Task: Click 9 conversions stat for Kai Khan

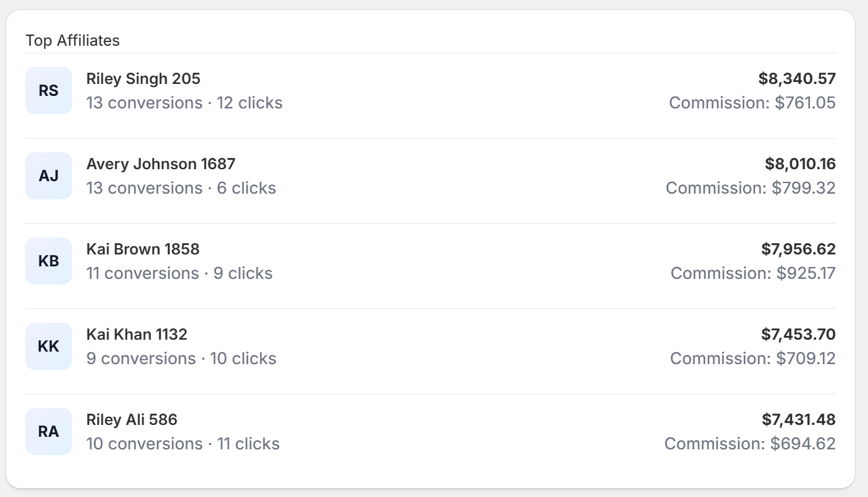Action: pyautogui.click(x=141, y=358)
